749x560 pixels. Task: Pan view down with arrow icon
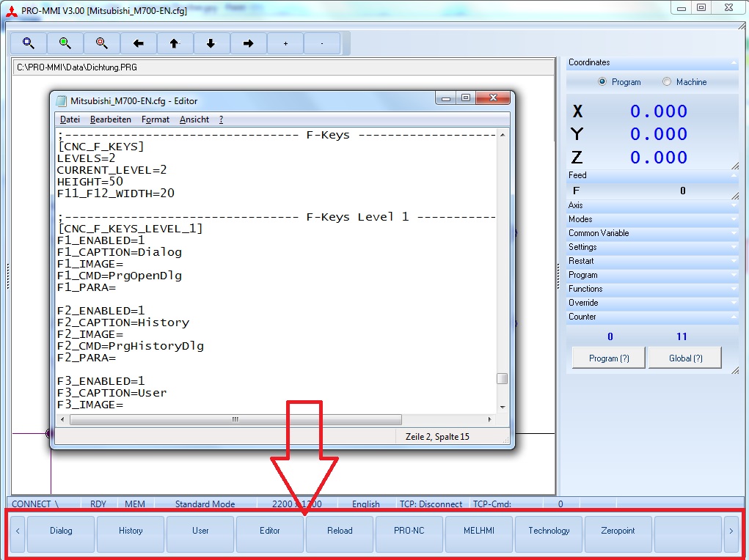click(x=211, y=43)
